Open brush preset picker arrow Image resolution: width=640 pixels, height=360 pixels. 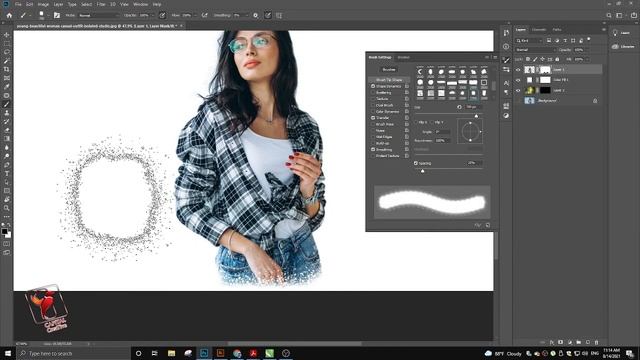48,16
